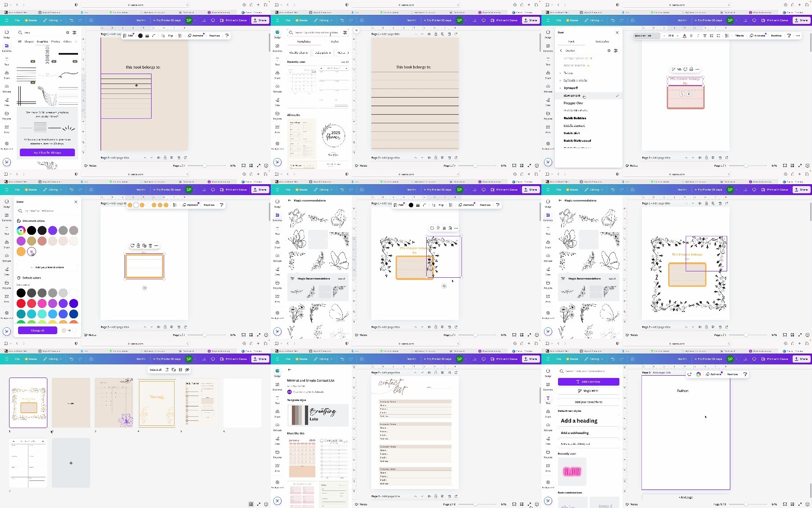Toggle Italic formatting in the text toolbar
This screenshot has width=812, height=508.
698,36
